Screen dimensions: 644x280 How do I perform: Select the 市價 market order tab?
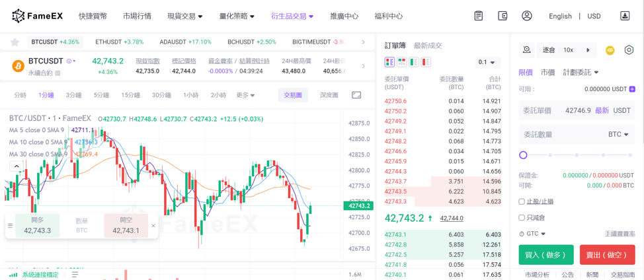548,73
